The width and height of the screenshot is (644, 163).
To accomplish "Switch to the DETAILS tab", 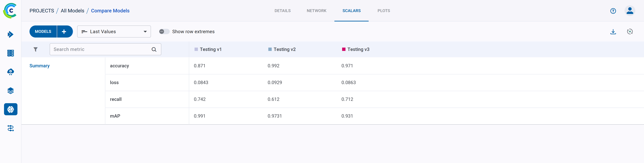I will pyautogui.click(x=282, y=11).
